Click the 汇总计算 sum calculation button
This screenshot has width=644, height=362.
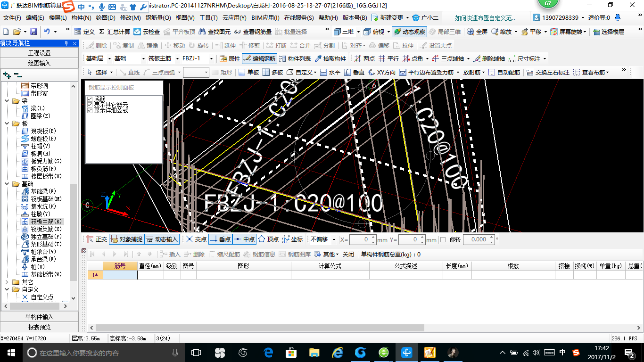[x=115, y=32]
